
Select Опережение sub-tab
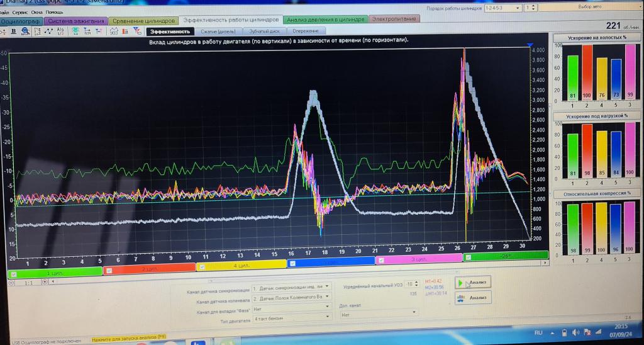[x=306, y=31]
